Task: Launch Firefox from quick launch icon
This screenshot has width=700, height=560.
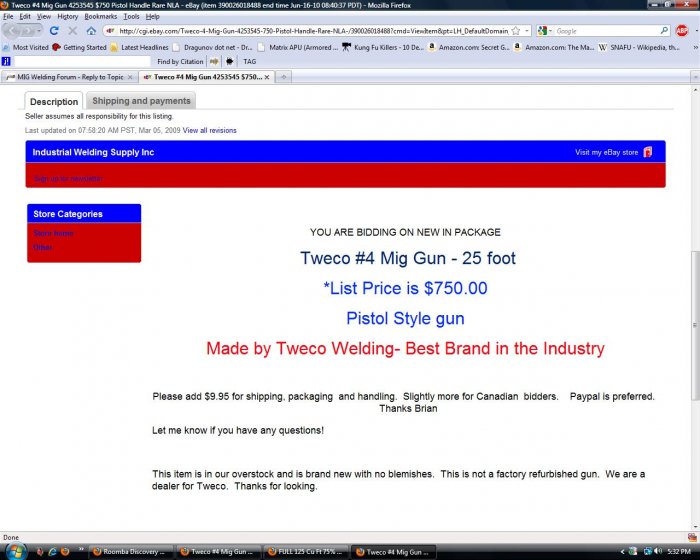Action: click(x=65, y=552)
